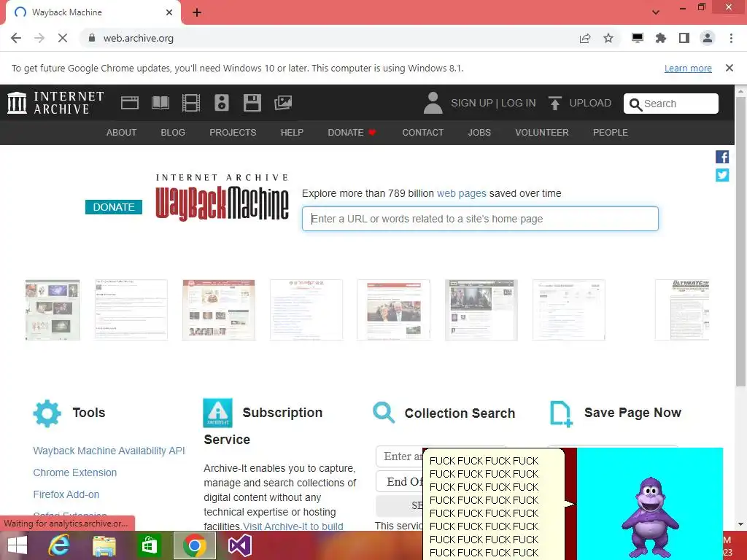Open the Windows Start button
Screen dimensions: 747x560
pyautogui.click(x=18, y=545)
